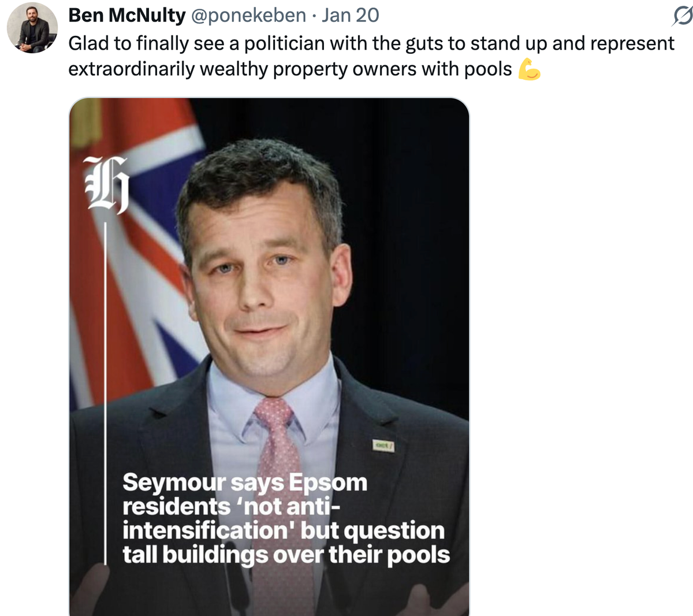Click the word "Epsom" in the headline
Image resolution: width=693 pixels, height=616 pixels.
(x=327, y=483)
